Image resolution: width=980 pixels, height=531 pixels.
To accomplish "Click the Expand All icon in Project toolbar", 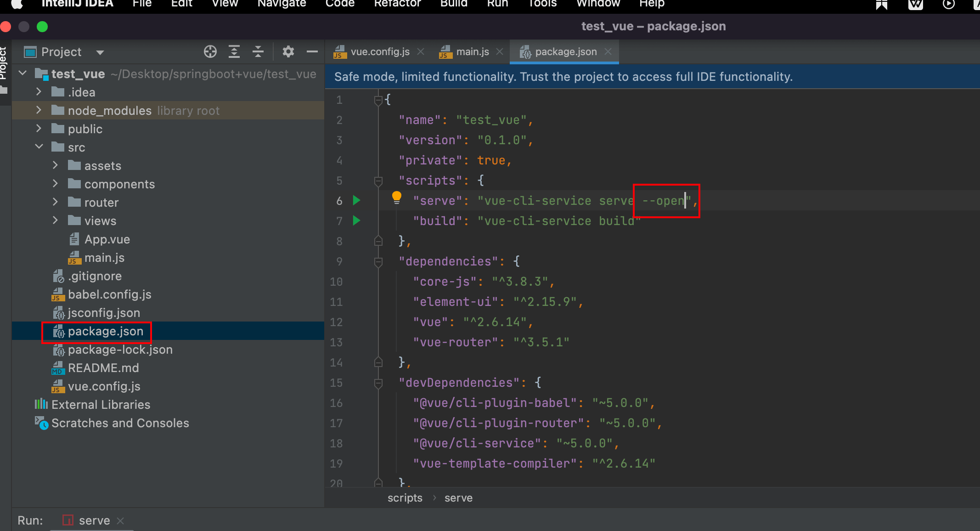I will pos(234,51).
